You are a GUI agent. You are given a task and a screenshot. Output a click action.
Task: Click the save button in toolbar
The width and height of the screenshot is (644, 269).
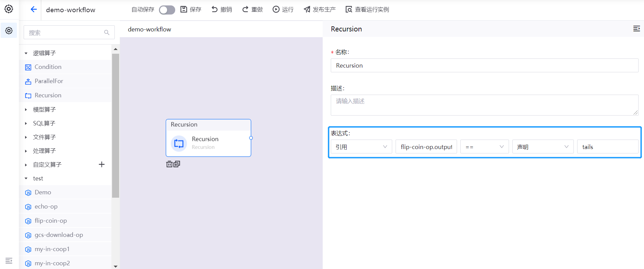(191, 9)
